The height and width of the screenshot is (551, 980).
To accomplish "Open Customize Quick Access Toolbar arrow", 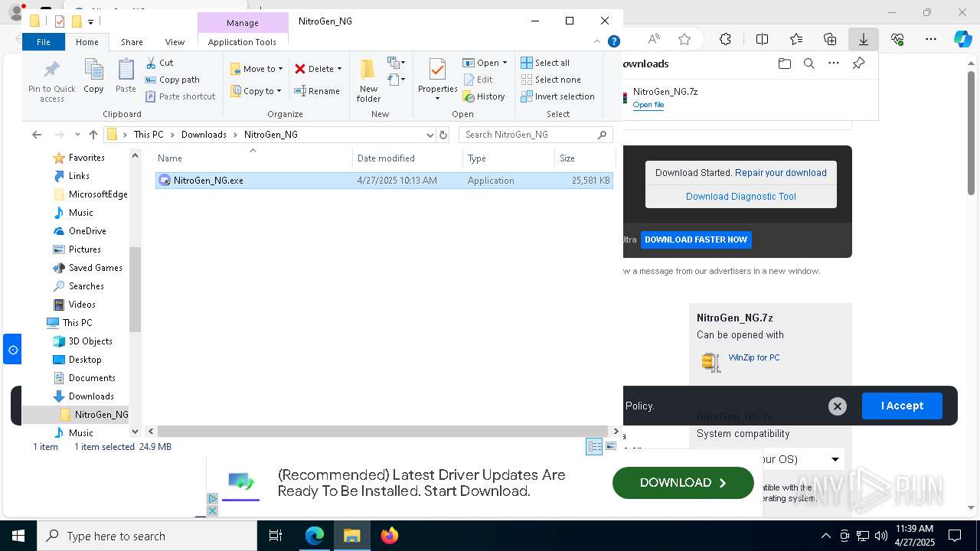I will [x=90, y=21].
